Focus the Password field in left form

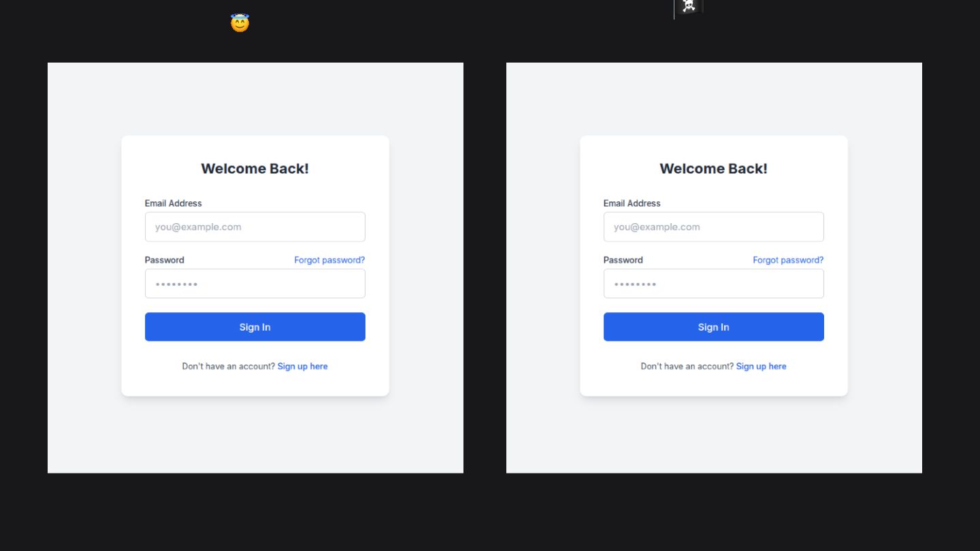(255, 284)
